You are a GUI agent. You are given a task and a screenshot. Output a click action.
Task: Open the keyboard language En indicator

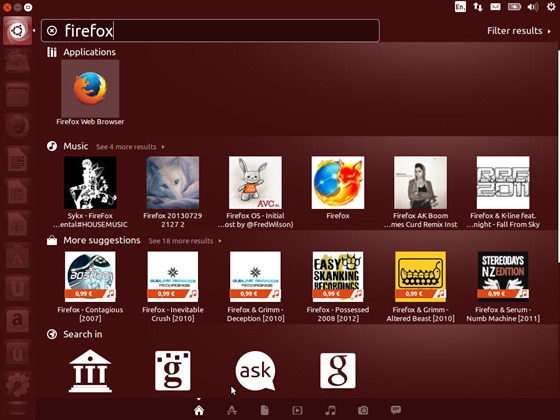[x=460, y=7]
